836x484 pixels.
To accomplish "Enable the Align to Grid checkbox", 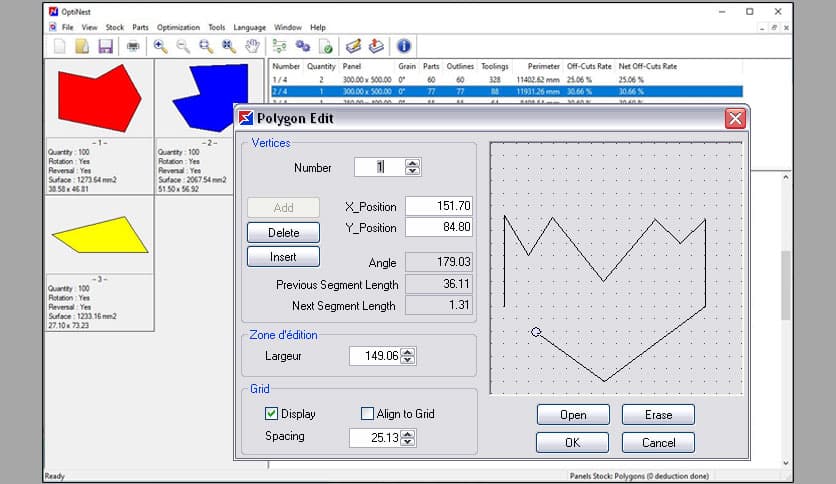I will tap(367, 414).
